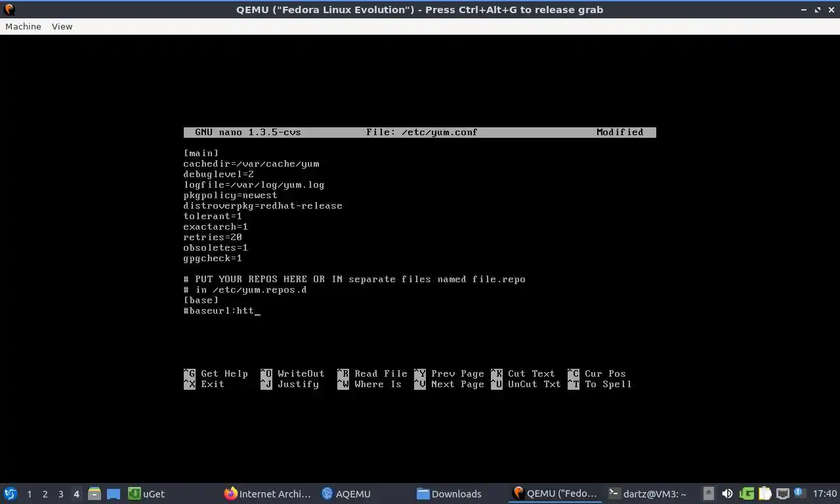This screenshot has width=840, height=504.
Task: Click the PUT YOUR REPOS HERE comment line
Action: pos(354,279)
